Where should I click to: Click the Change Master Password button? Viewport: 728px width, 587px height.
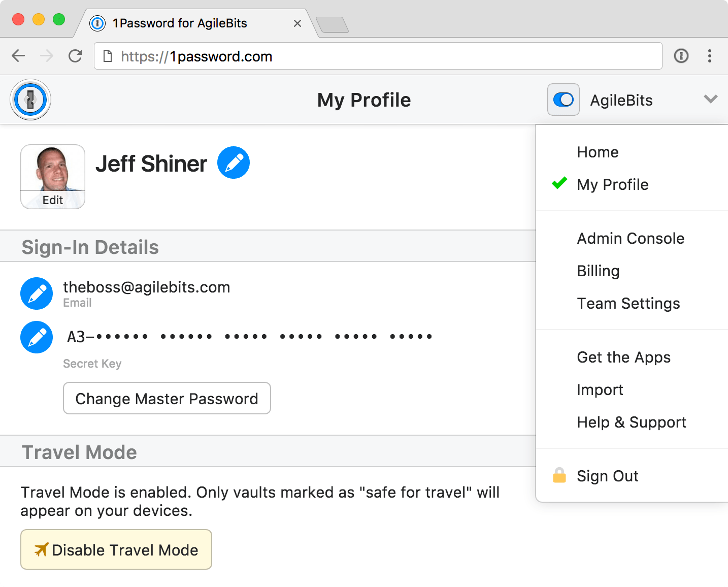tap(167, 399)
